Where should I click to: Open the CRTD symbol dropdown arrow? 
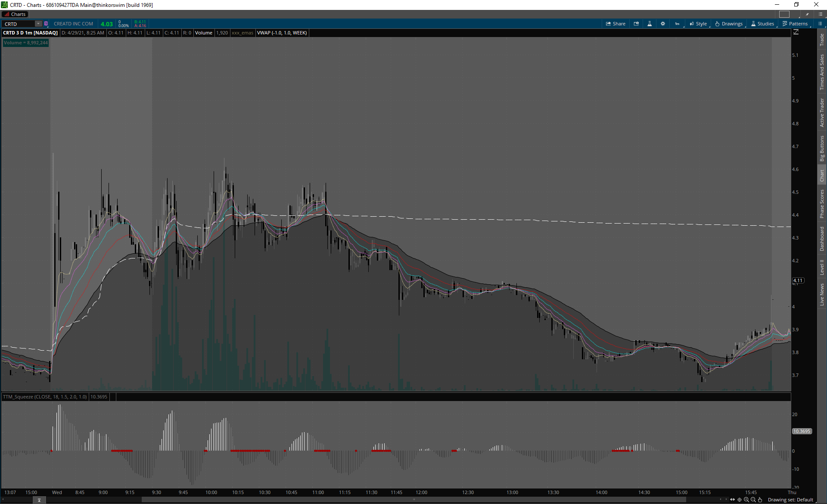pyautogui.click(x=38, y=24)
